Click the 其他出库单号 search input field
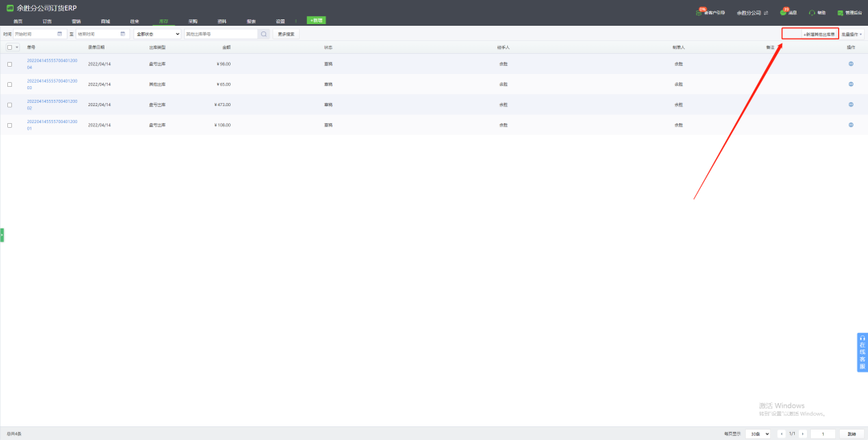 click(x=220, y=34)
